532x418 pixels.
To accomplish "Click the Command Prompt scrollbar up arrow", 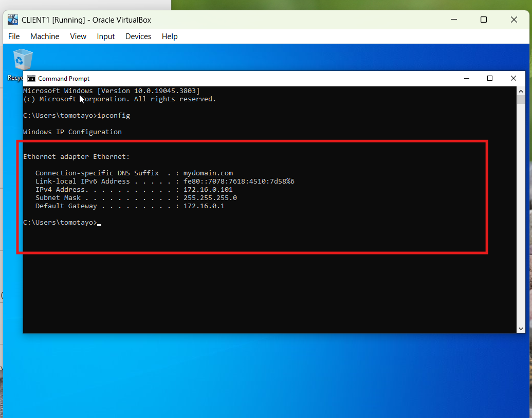I will 521,90.
